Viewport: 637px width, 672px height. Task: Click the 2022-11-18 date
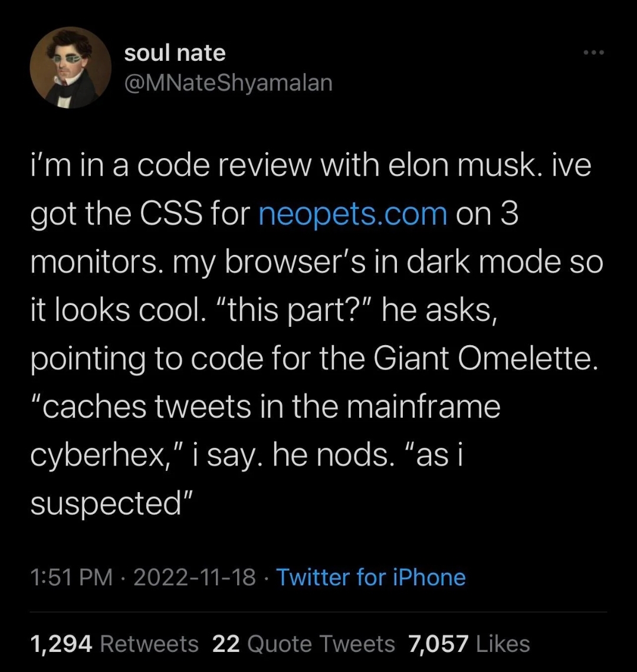tap(195, 577)
